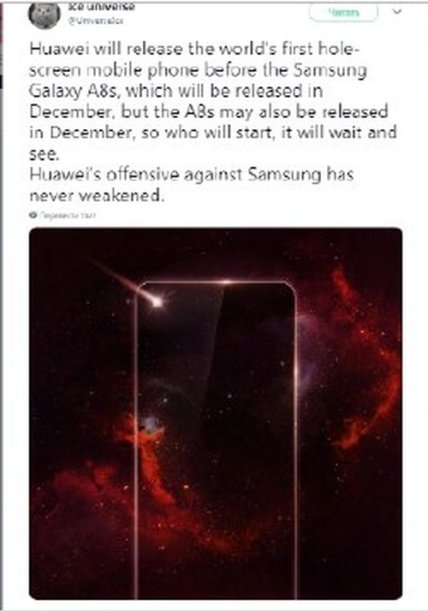The image size is (428, 612).
Task: Click the first line 'Huawei will release'
Action: pyautogui.click(x=192, y=49)
